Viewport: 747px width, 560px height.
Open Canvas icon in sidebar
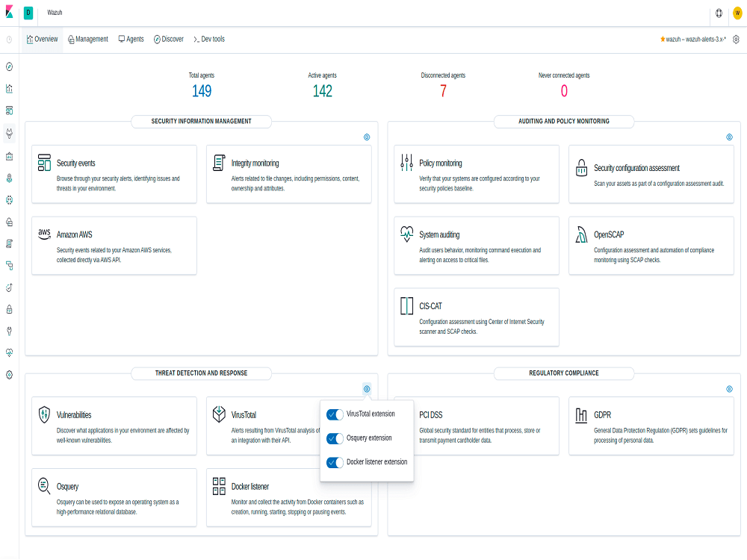(x=9, y=156)
